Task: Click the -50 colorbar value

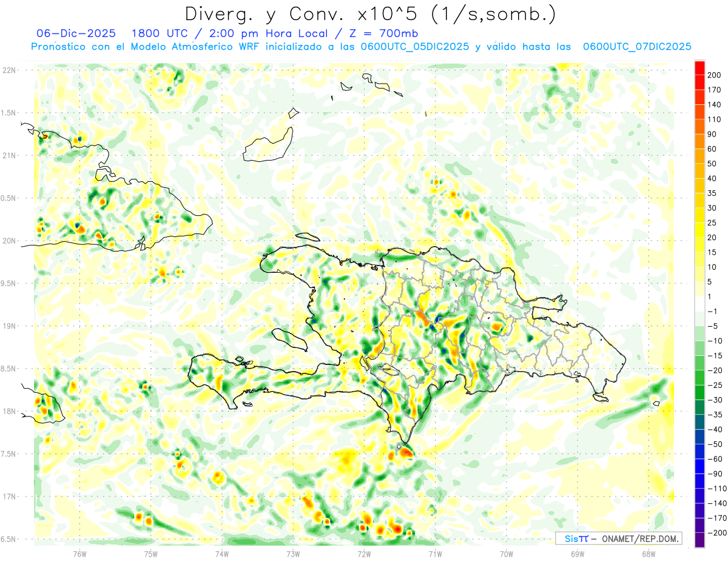Action: point(715,444)
